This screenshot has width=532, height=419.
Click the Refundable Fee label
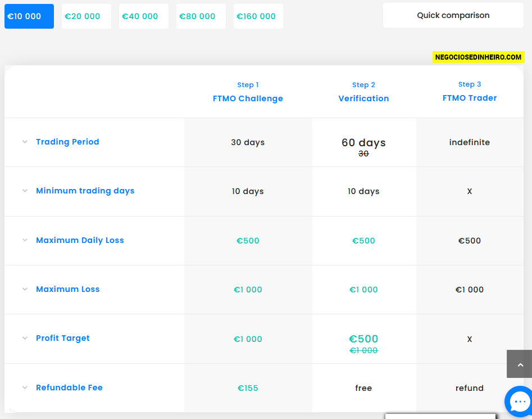click(69, 388)
